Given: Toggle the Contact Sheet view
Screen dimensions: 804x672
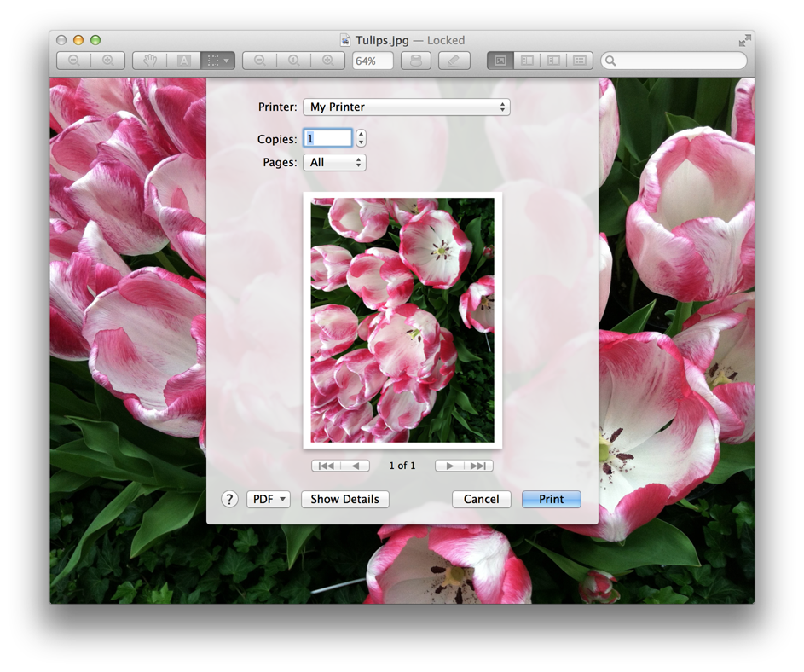Looking at the screenshot, I should [x=580, y=61].
